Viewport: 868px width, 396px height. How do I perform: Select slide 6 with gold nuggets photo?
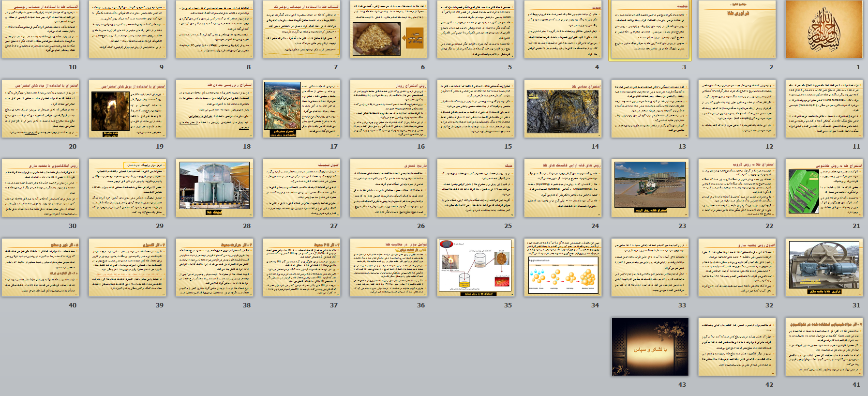point(389,30)
